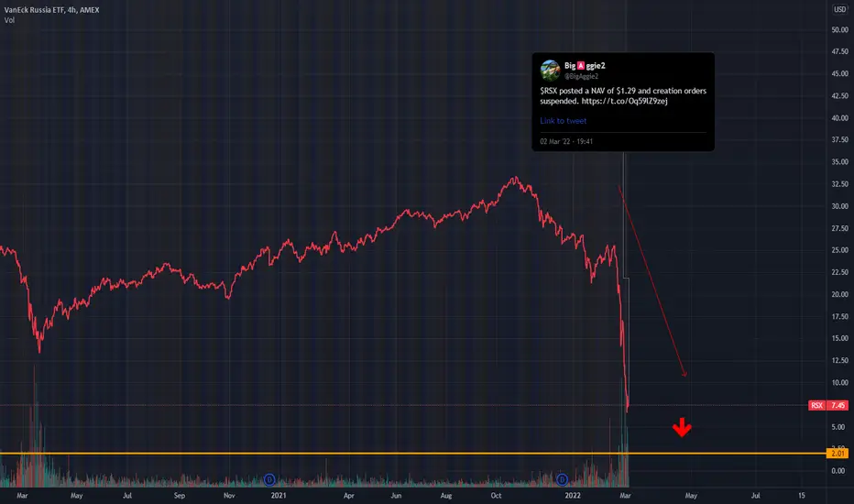Image resolution: width=854 pixels, height=504 pixels.
Task: Click the first dividend D marker near 2021
Action: (269, 479)
